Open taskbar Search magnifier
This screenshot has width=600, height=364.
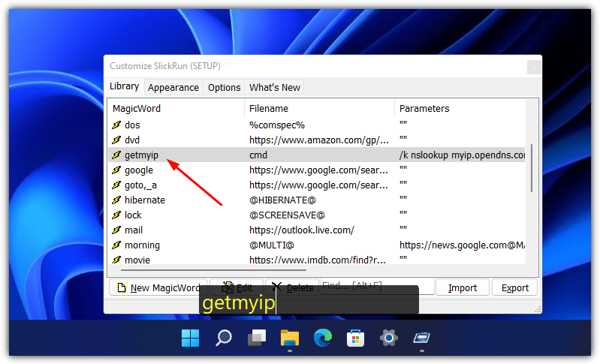[x=224, y=338]
